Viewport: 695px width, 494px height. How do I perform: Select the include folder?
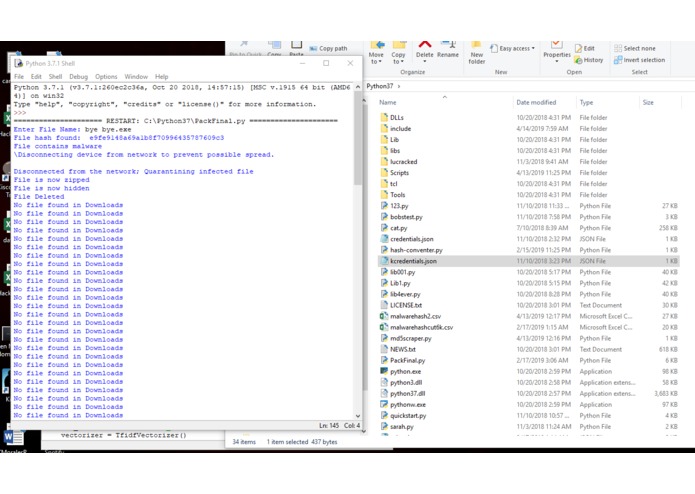(401, 128)
